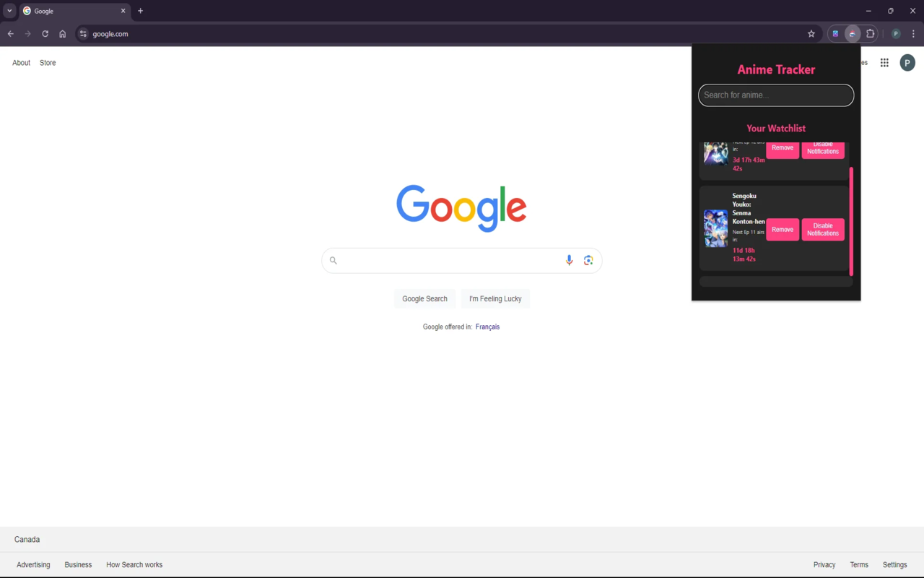Open the browser home page icon
The height and width of the screenshot is (578, 924).
pos(63,34)
